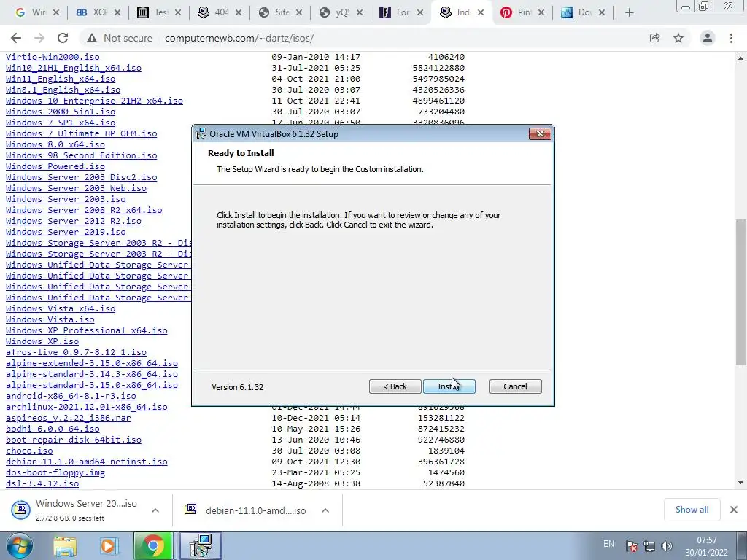Cancel the VirtualBox setup wizard
747x560 pixels.
point(515,386)
